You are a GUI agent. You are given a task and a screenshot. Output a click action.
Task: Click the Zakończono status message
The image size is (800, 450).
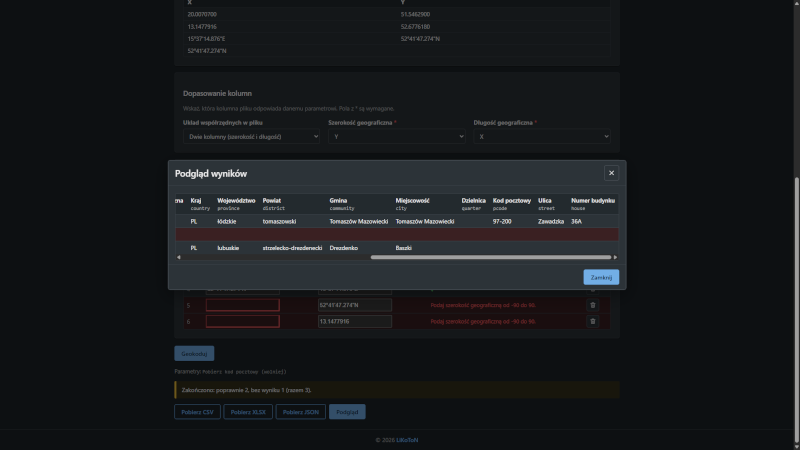click(x=397, y=390)
